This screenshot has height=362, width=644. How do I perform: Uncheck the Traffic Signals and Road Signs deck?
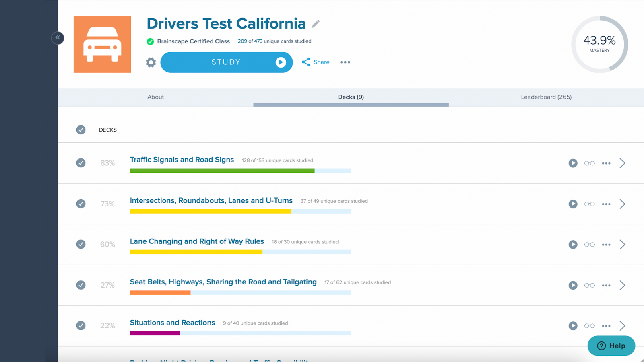click(x=81, y=163)
